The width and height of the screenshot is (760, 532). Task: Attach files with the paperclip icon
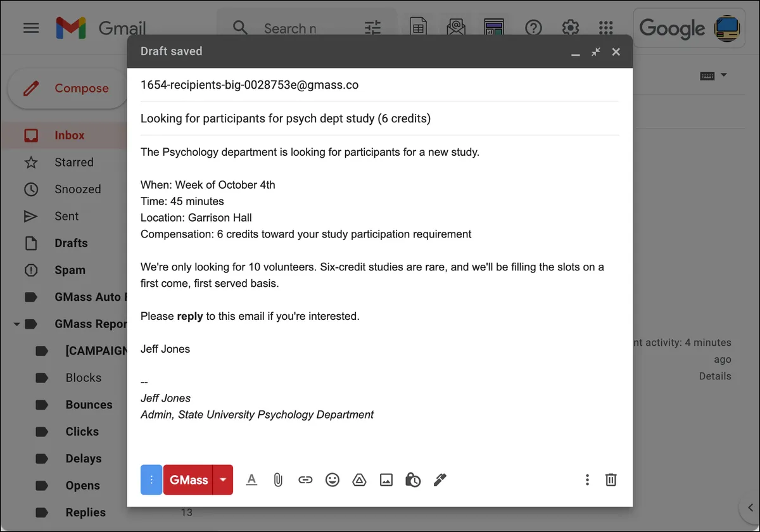click(x=278, y=479)
